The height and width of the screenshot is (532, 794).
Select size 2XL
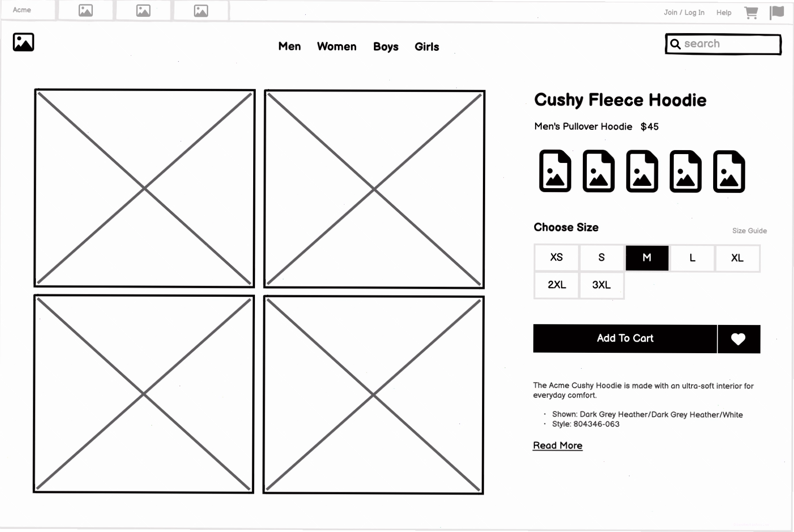557,285
